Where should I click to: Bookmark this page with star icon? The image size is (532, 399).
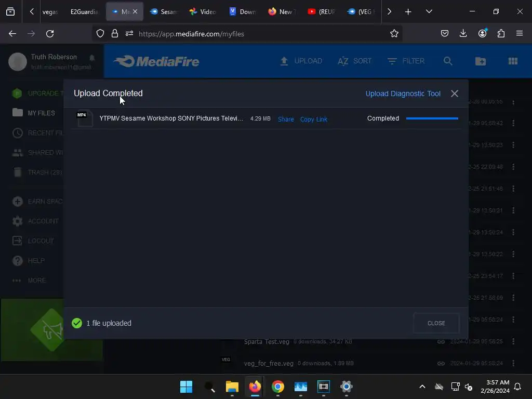[394, 34]
